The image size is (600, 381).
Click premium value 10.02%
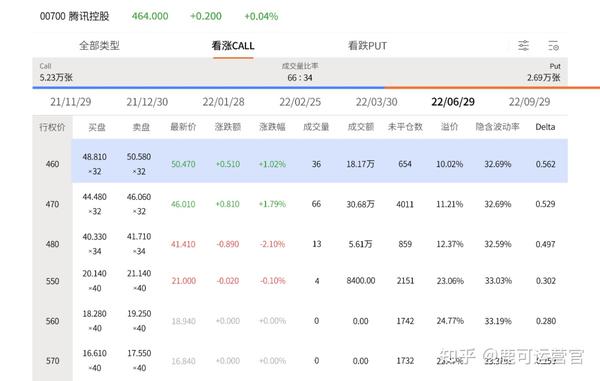point(450,164)
